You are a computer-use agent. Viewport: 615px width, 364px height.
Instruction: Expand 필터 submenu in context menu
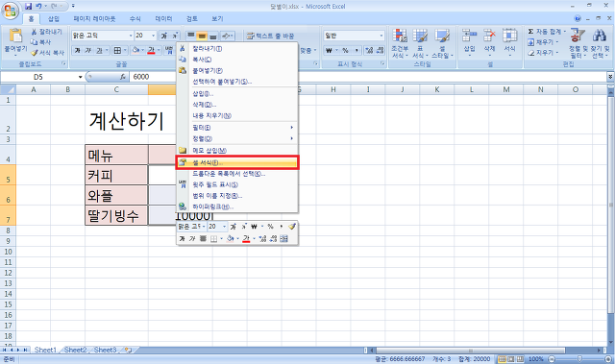pyautogui.click(x=237, y=128)
